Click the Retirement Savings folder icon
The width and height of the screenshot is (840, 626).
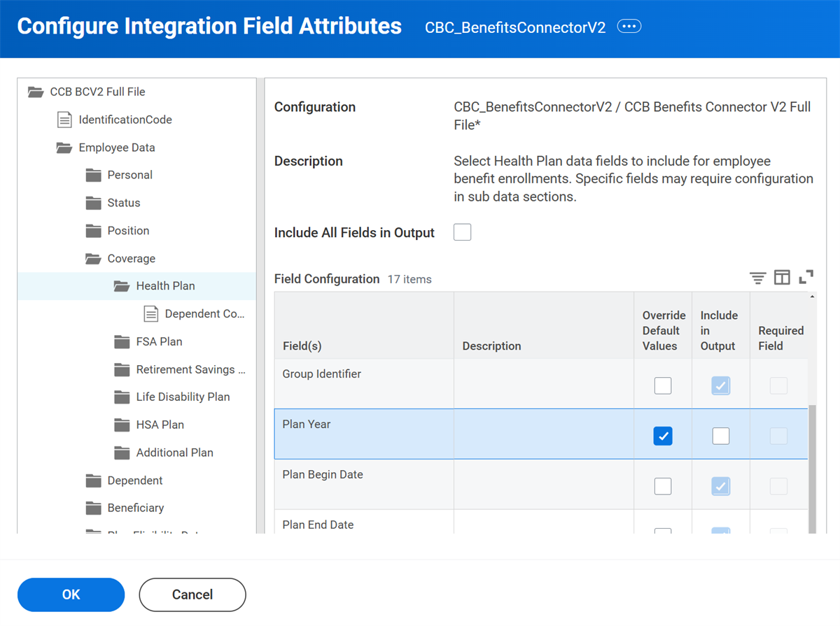pos(122,369)
